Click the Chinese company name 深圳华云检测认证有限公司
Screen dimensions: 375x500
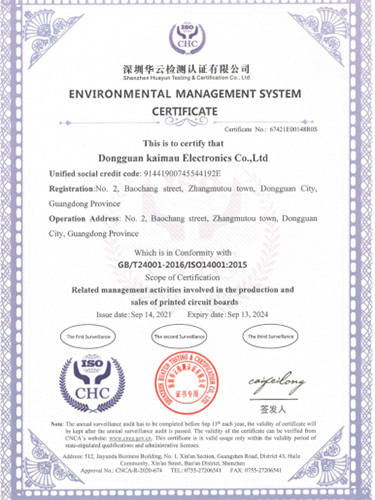pos(186,69)
